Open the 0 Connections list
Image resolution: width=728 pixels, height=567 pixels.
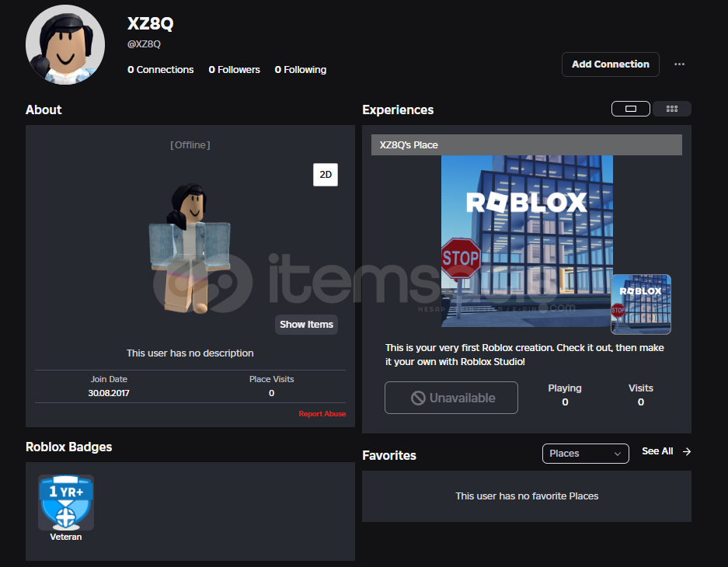click(161, 70)
